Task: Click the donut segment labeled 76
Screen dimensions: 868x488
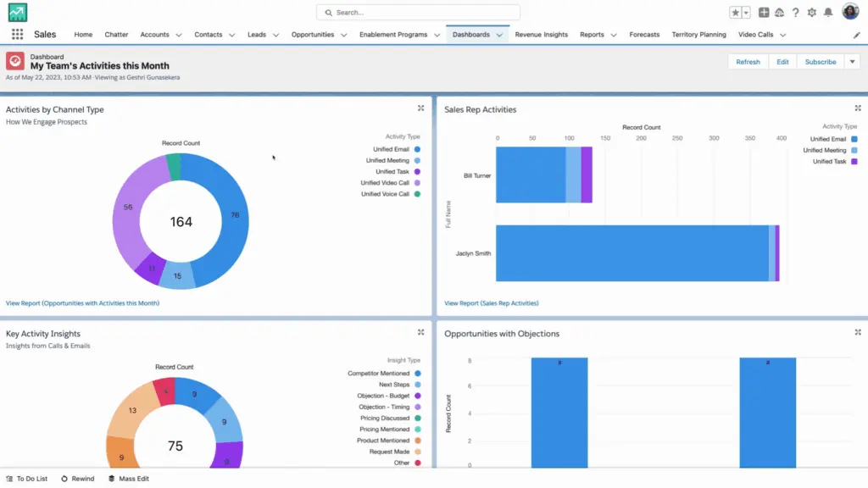Action: [x=235, y=216]
